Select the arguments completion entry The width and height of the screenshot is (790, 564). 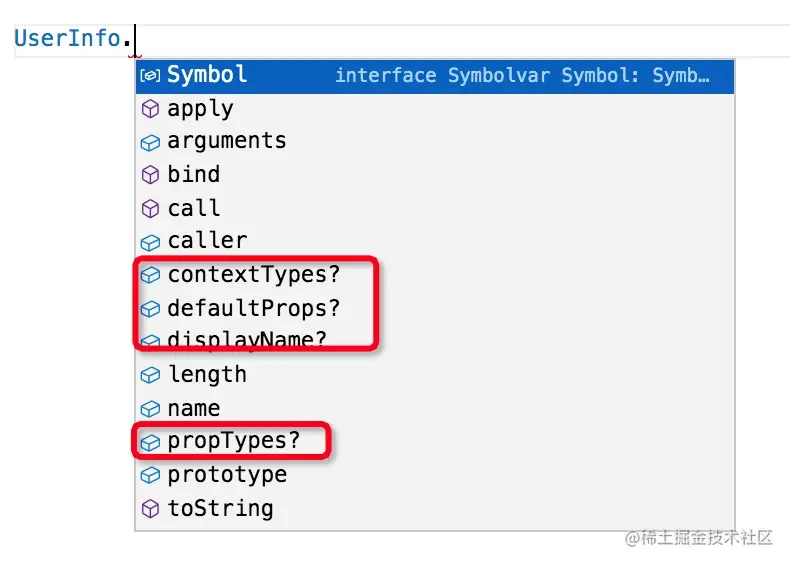435,142
